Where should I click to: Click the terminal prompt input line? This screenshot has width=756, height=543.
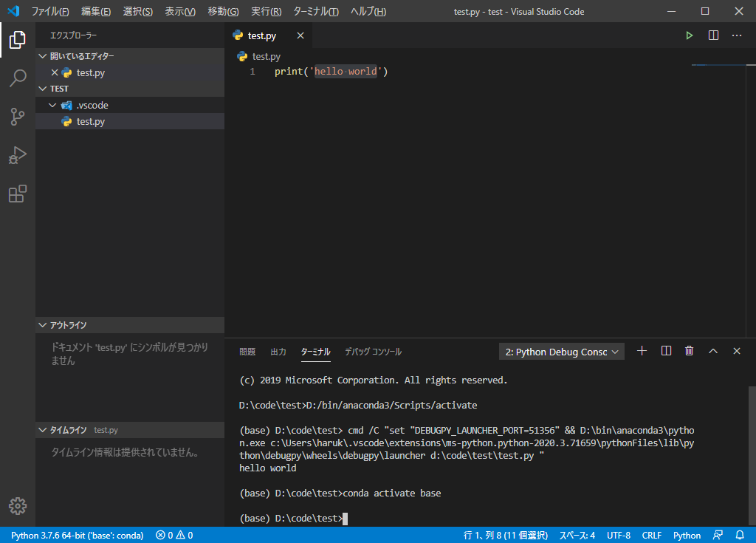point(293,519)
